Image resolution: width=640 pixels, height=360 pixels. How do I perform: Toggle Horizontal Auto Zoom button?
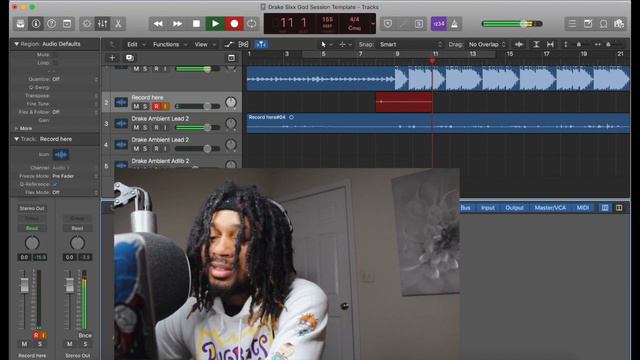click(550, 44)
